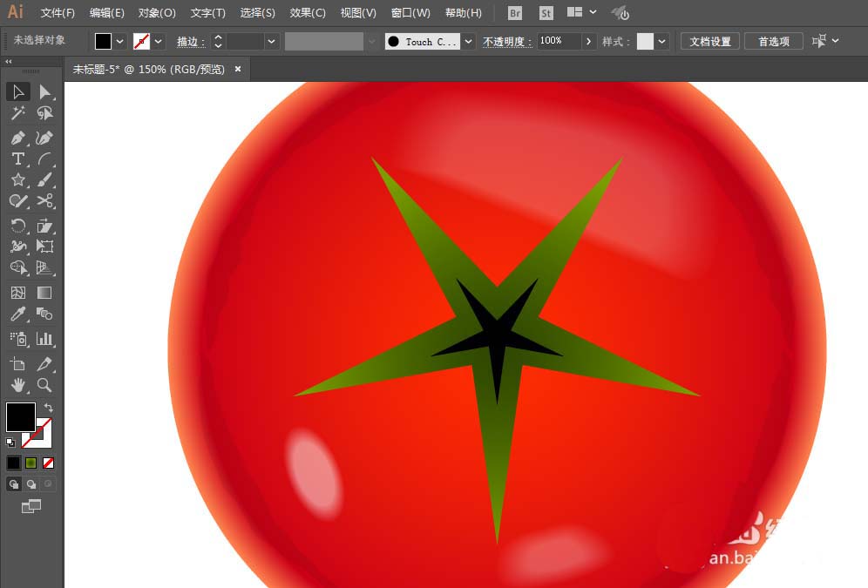Expand the align options dropdown arrow
Screen dimensions: 868x588
point(836,41)
